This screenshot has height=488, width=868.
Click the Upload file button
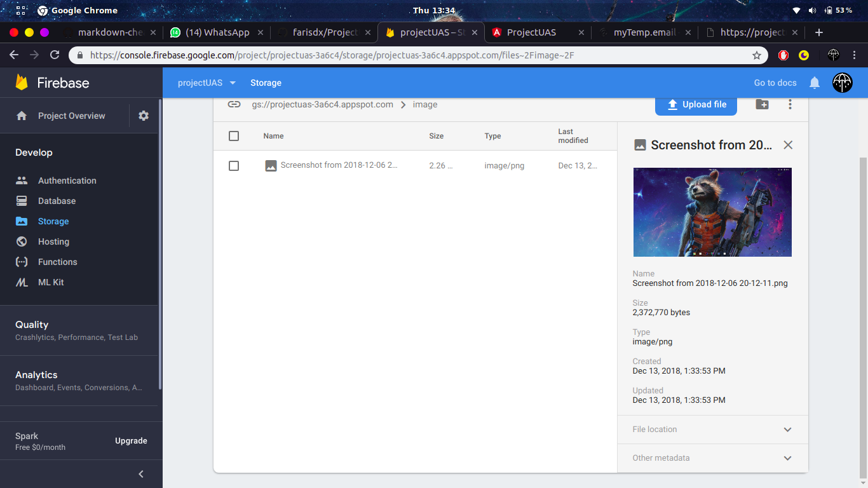tap(696, 104)
